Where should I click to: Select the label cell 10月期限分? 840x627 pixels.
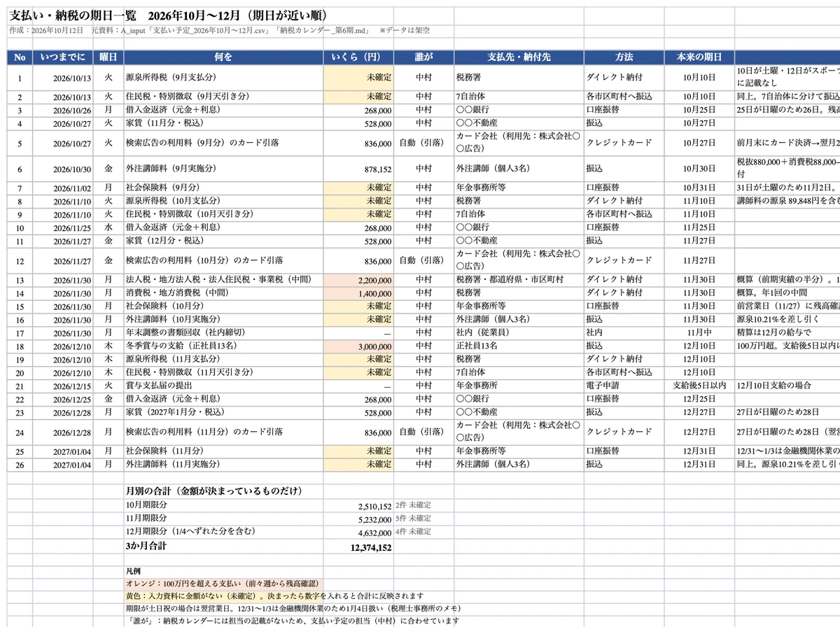[x=223, y=505]
